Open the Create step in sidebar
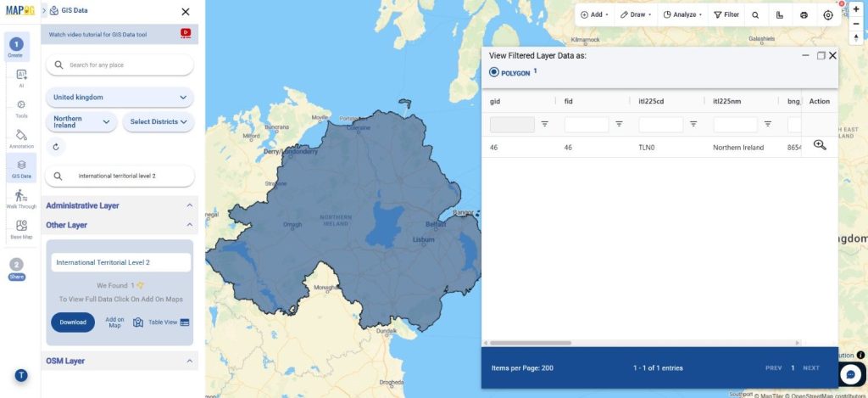The width and height of the screenshot is (868, 398). [x=16, y=47]
